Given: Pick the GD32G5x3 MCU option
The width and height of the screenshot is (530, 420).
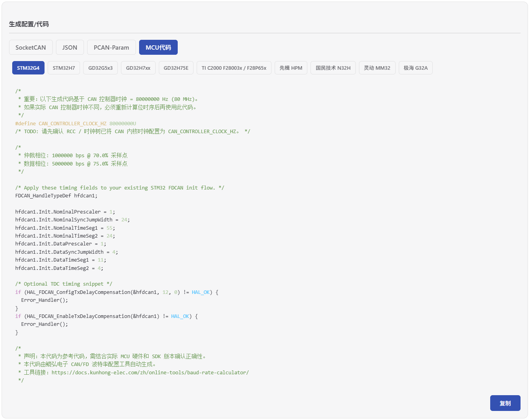Looking at the screenshot, I should 100,68.
